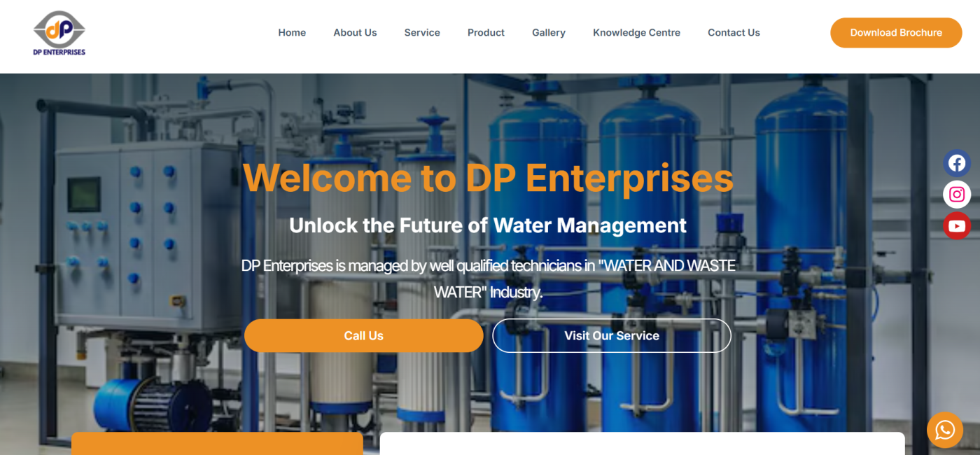The height and width of the screenshot is (455, 980).
Task: Select Product in the navigation bar
Action: coord(486,32)
